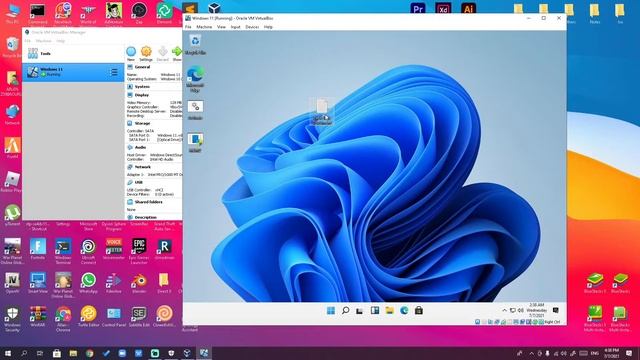This screenshot has height=360, width=640.
Task: Click green Show arrow in VirtualBox Manager
Action: pos(177,51)
